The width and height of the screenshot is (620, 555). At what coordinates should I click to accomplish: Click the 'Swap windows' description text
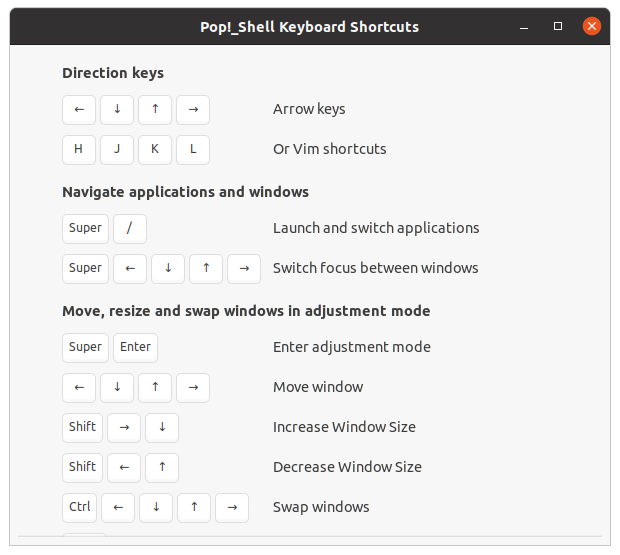tap(321, 507)
